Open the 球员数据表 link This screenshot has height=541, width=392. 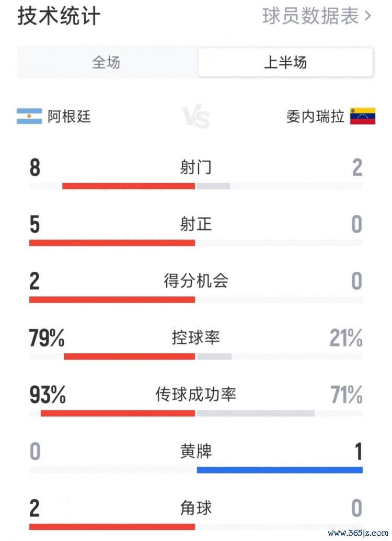coord(316,16)
